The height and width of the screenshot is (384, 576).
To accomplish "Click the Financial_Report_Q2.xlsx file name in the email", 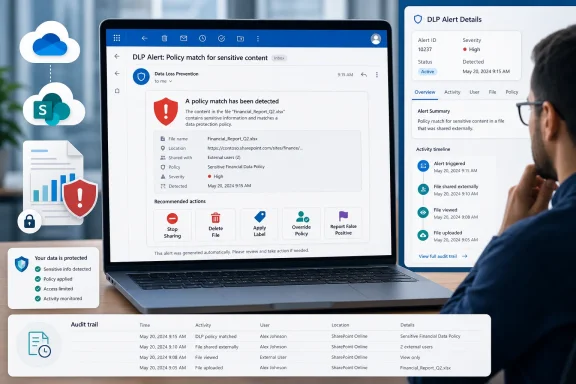I will [x=233, y=139].
